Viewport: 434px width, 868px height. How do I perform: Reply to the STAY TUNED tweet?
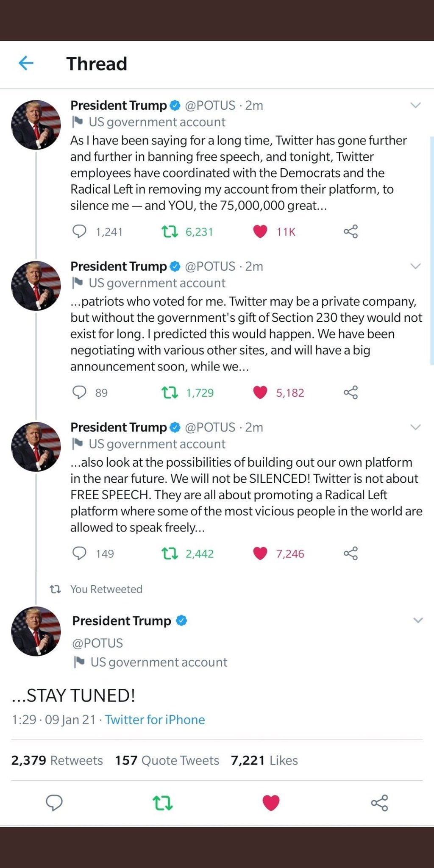coord(54,802)
